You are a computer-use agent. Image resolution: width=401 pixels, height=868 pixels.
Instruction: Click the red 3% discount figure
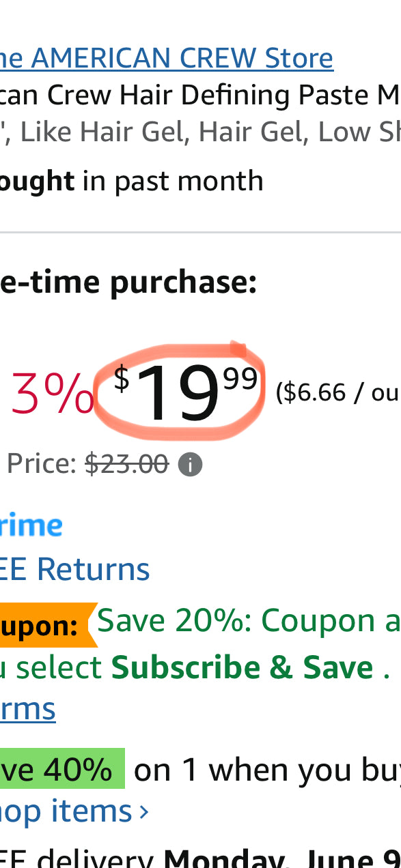pyautogui.click(x=53, y=394)
